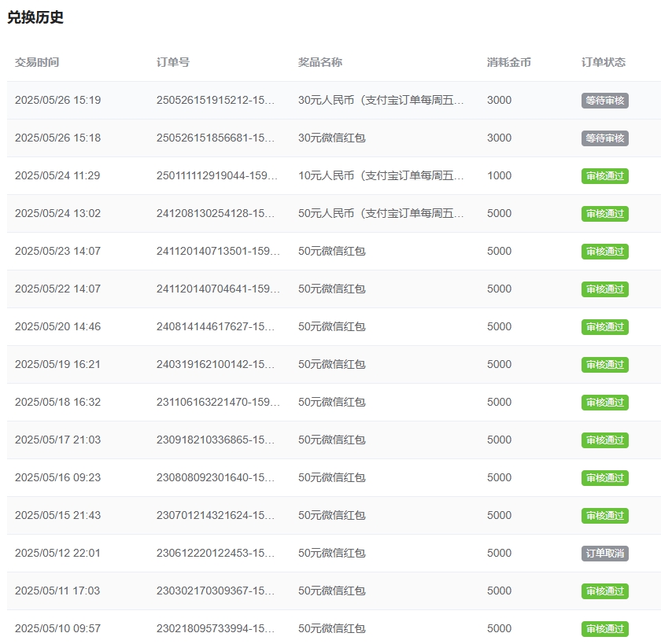This screenshot has height=644, width=661.
Task: Click 3000 coins in the 15:19 row
Action: pos(499,100)
